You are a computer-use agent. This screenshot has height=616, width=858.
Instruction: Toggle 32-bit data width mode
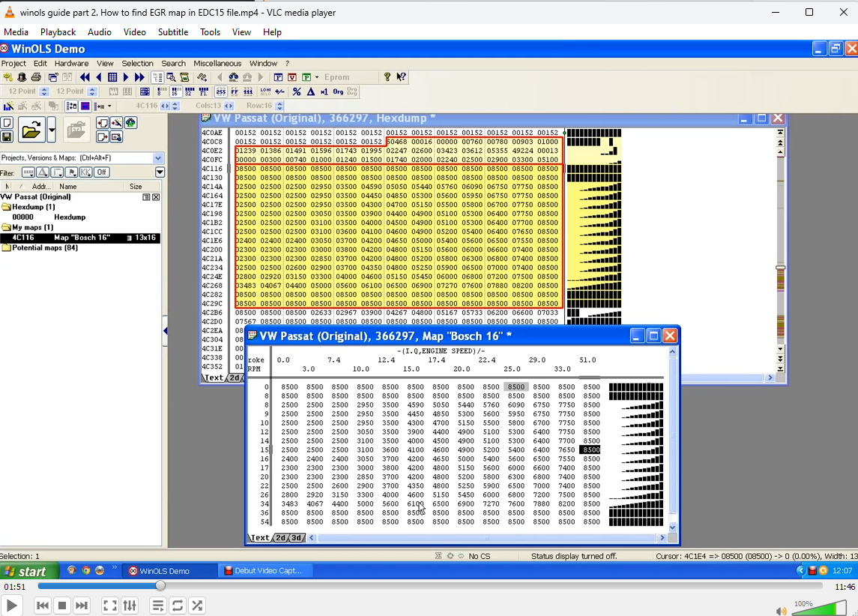(x=190, y=91)
